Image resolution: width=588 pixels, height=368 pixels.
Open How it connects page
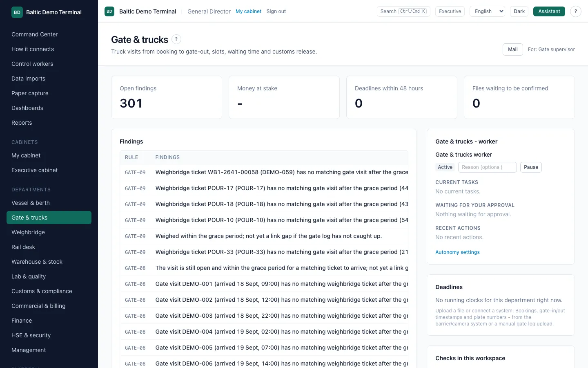(x=49, y=49)
